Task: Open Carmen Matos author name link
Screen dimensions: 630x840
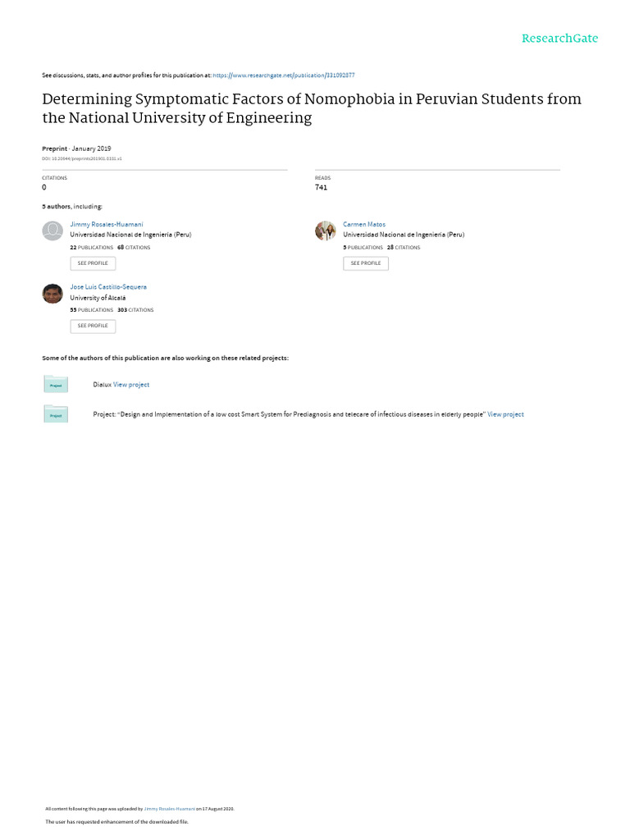Action: [364, 225]
